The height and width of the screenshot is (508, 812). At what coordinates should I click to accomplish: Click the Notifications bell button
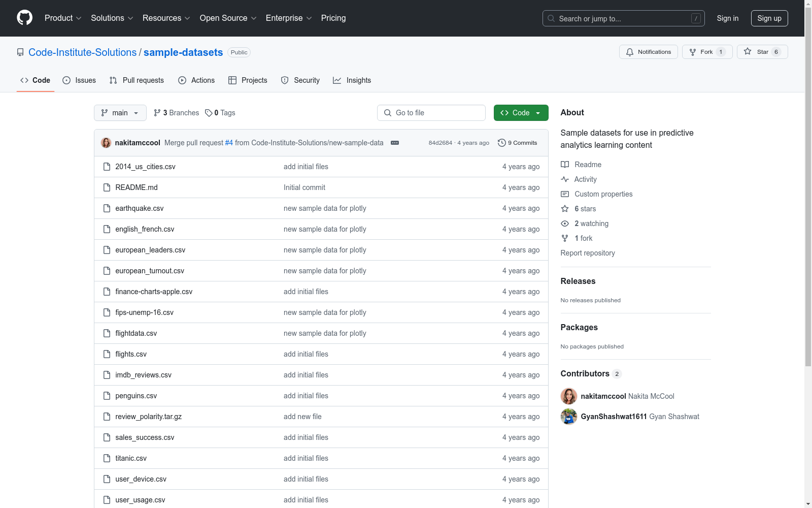(x=648, y=52)
